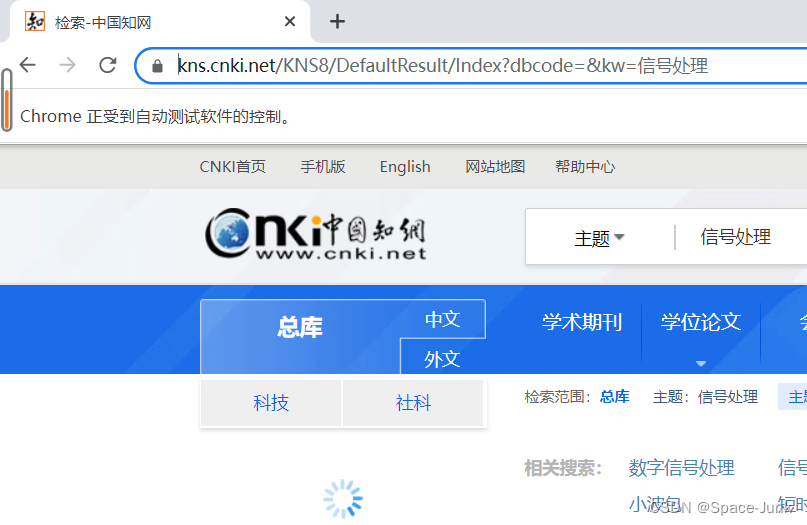Click the 主题：信号处理 text
The height and width of the screenshot is (525, 807).
pos(705,397)
